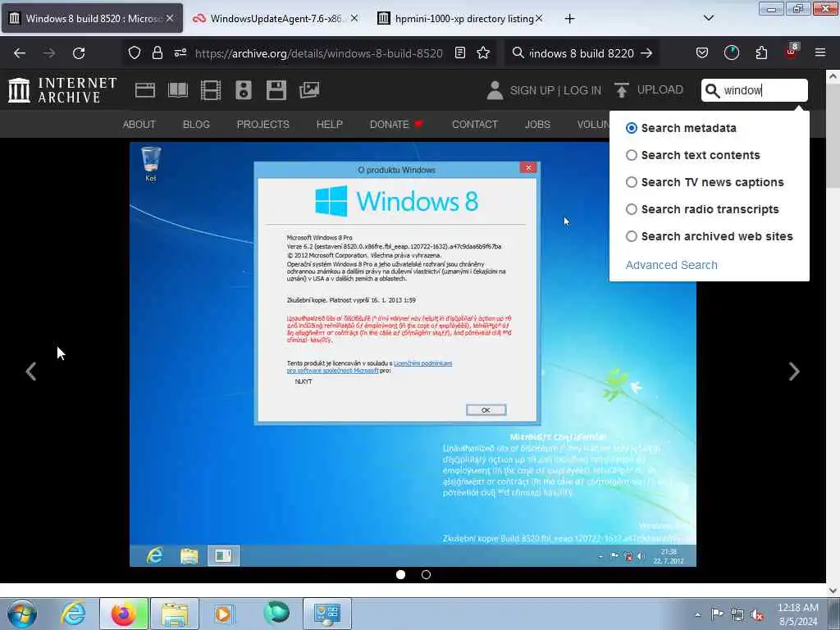Image resolution: width=840 pixels, height=630 pixels.
Task: Open the Windows Start orb
Action: tap(22, 614)
